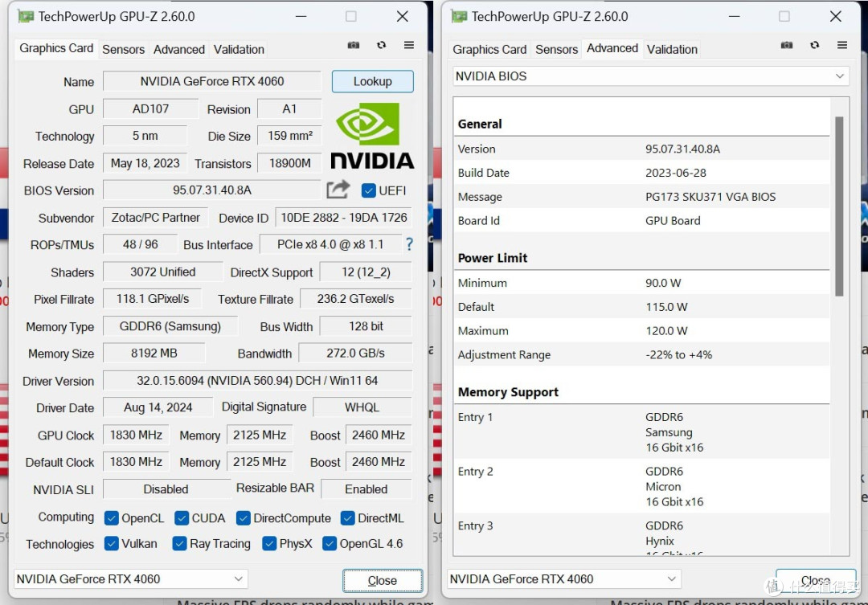Screen dimensions: 868x605
Task: Click Shaders field 3072 Unified
Action: tap(162, 272)
